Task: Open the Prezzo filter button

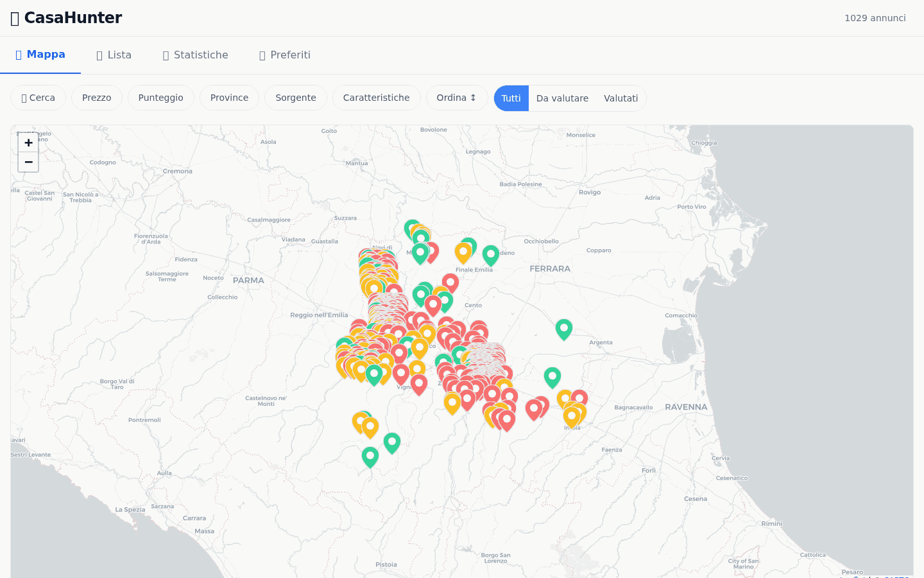Action: click(x=96, y=98)
